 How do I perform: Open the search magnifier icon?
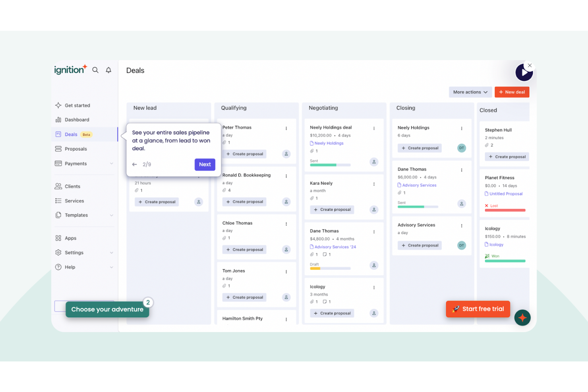(x=95, y=70)
